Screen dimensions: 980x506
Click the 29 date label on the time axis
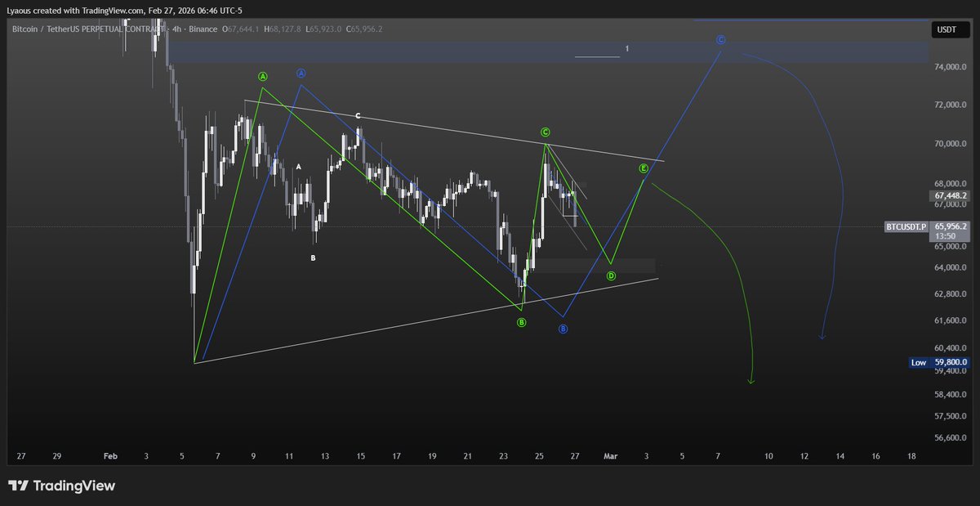pyautogui.click(x=56, y=457)
